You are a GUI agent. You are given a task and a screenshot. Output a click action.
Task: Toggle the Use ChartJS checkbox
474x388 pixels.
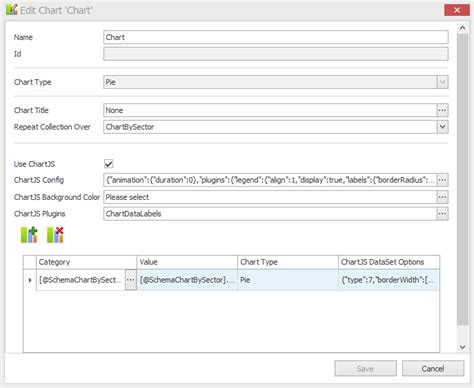(109, 164)
